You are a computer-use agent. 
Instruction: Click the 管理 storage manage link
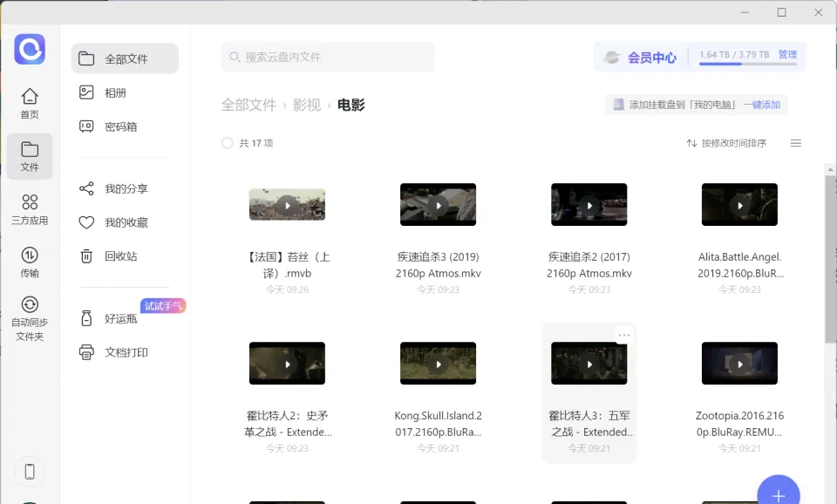click(x=787, y=54)
